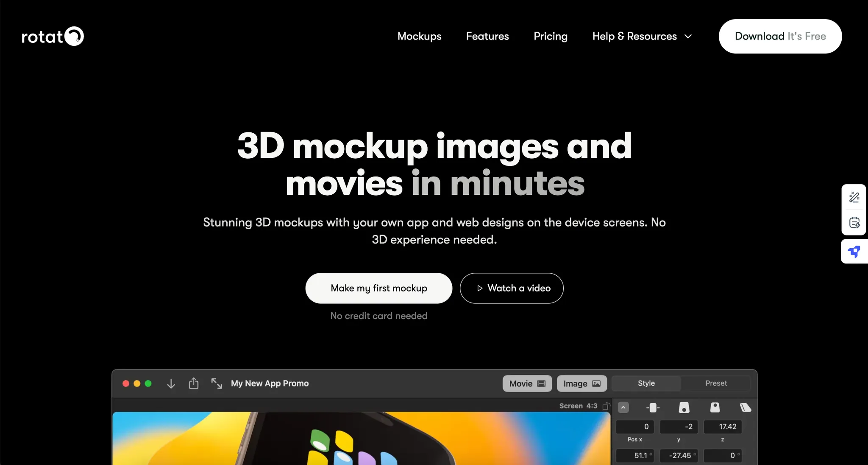This screenshot has width=868, height=465.
Task: Click the rotation field showing 51.1
Action: [x=635, y=456]
